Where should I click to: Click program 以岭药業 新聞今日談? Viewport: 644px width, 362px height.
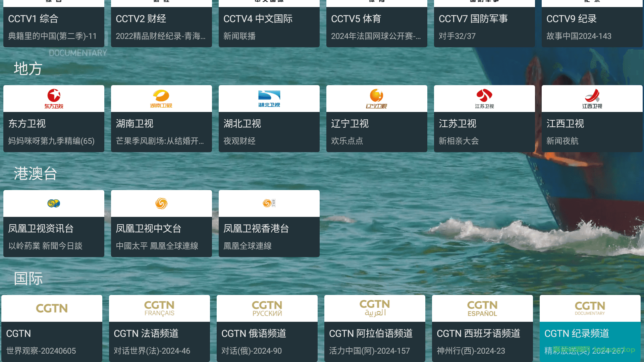[45, 246]
